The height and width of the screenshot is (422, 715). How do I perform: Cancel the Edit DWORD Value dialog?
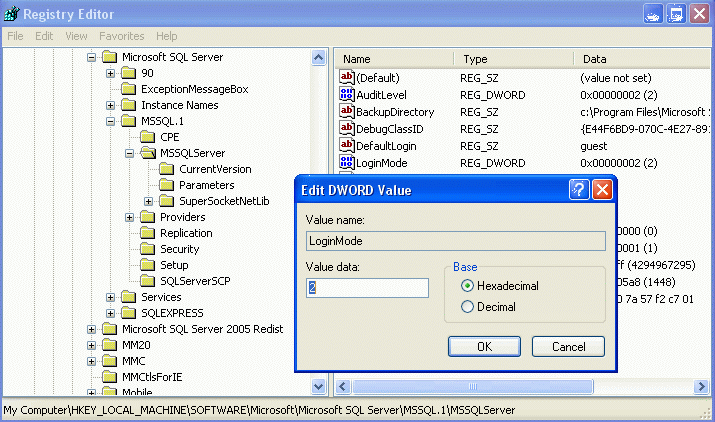click(x=567, y=346)
